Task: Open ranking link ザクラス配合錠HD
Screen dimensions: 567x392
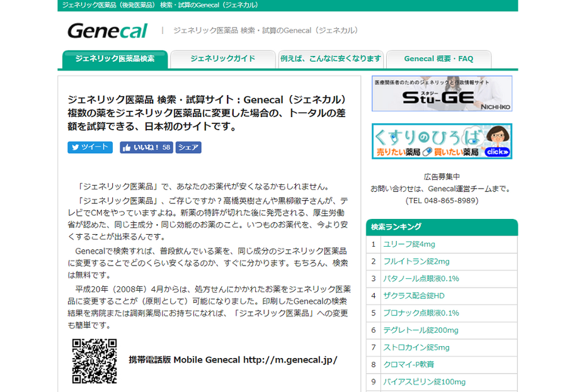Action: point(414,296)
